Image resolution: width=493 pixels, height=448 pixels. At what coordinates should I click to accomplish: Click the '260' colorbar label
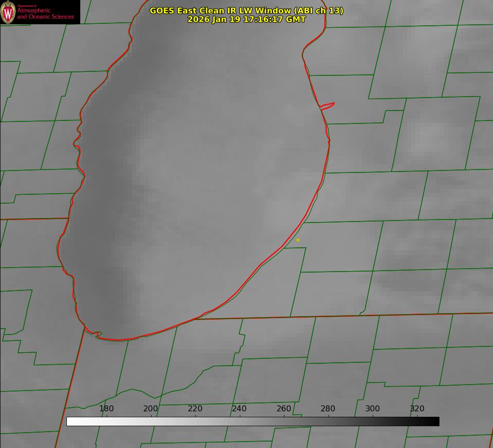[x=283, y=408]
